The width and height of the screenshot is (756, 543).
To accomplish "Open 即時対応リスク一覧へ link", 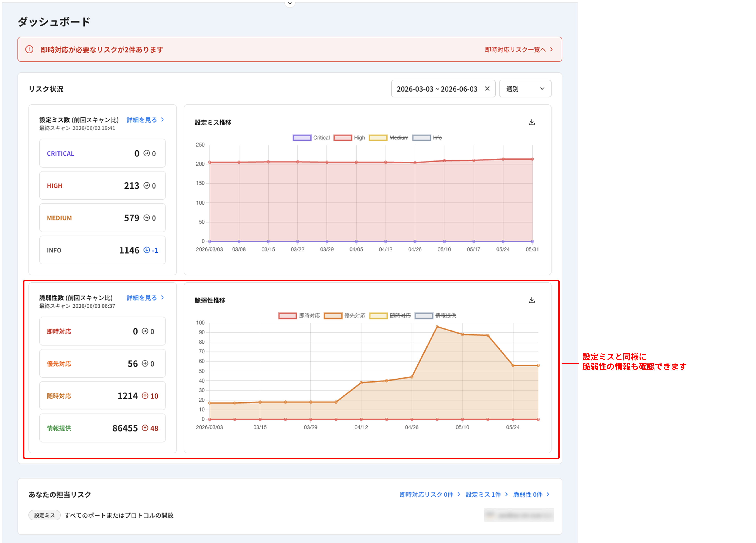I will 519,50.
